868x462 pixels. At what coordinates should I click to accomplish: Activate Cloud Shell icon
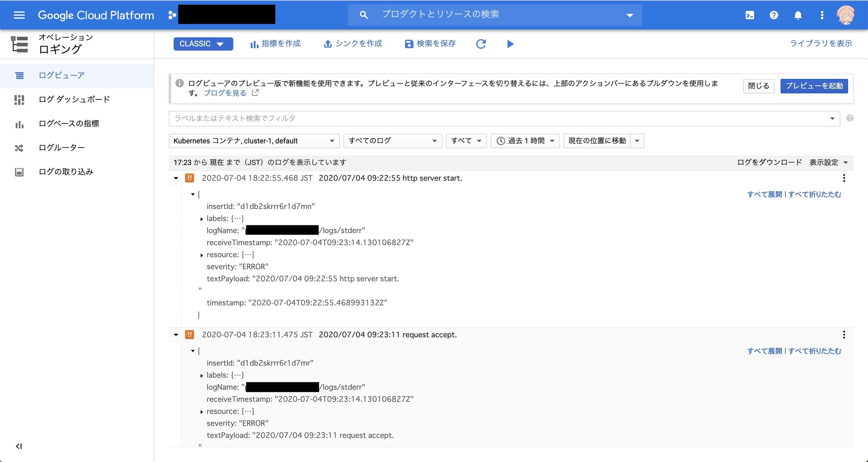(x=750, y=15)
